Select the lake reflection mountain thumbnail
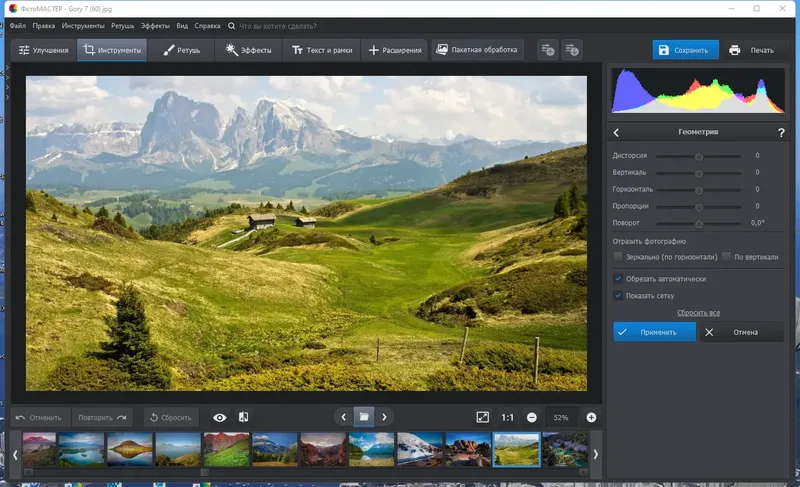This screenshot has height=487, width=800. point(130,449)
